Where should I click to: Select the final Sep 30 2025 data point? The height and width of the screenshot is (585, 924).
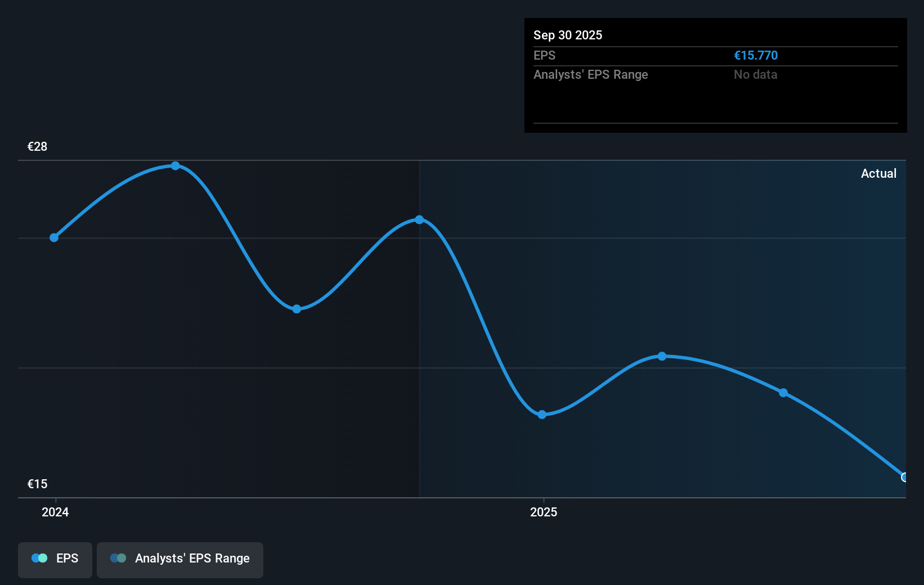[x=905, y=477]
